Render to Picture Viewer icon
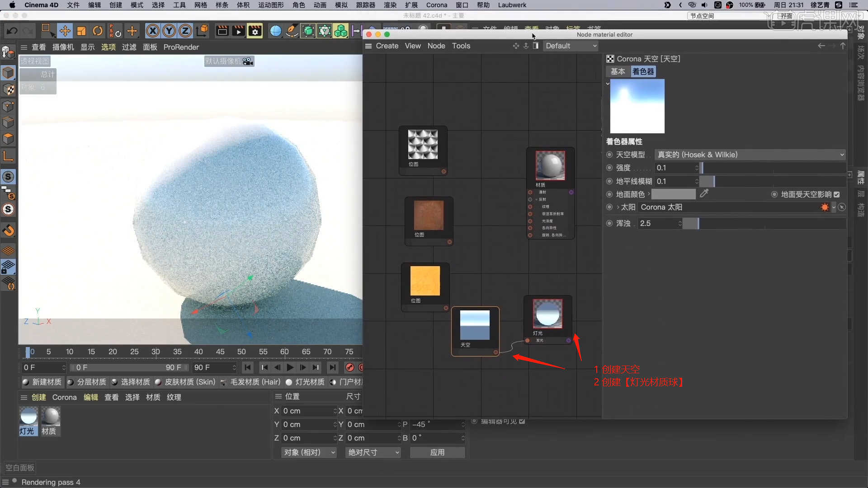Image resolution: width=868 pixels, height=488 pixels. click(x=238, y=31)
